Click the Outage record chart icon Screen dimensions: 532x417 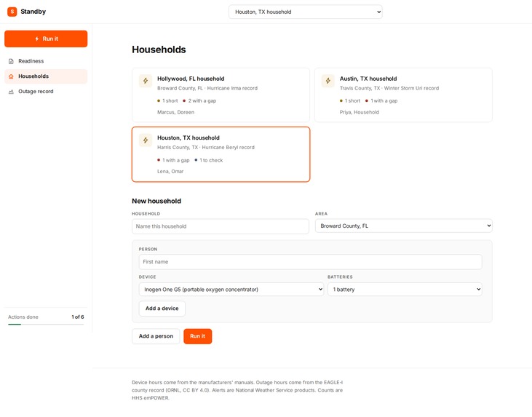click(11, 92)
